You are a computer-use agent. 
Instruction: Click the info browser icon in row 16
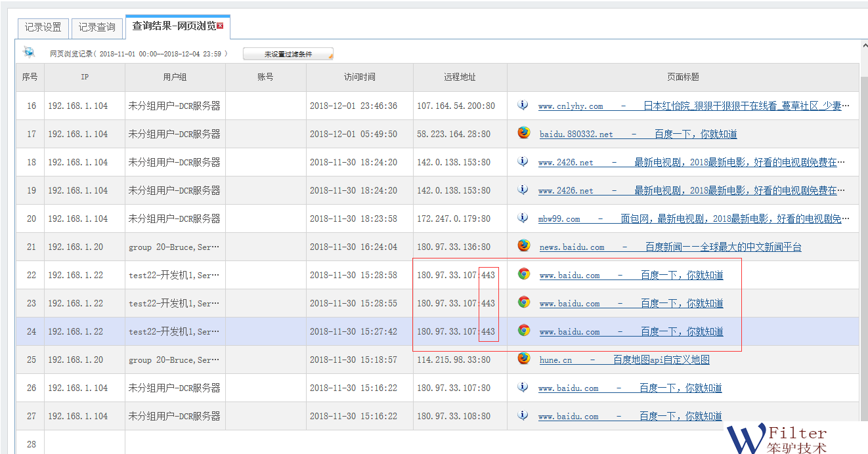click(523, 105)
